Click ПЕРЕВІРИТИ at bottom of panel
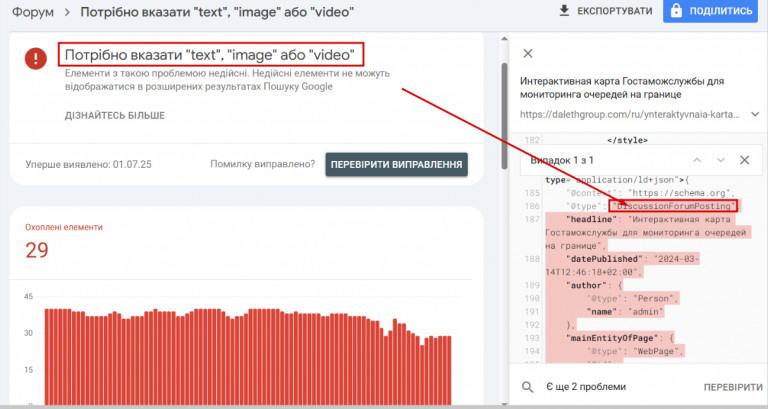Image resolution: width=768 pixels, height=409 pixels. click(733, 387)
